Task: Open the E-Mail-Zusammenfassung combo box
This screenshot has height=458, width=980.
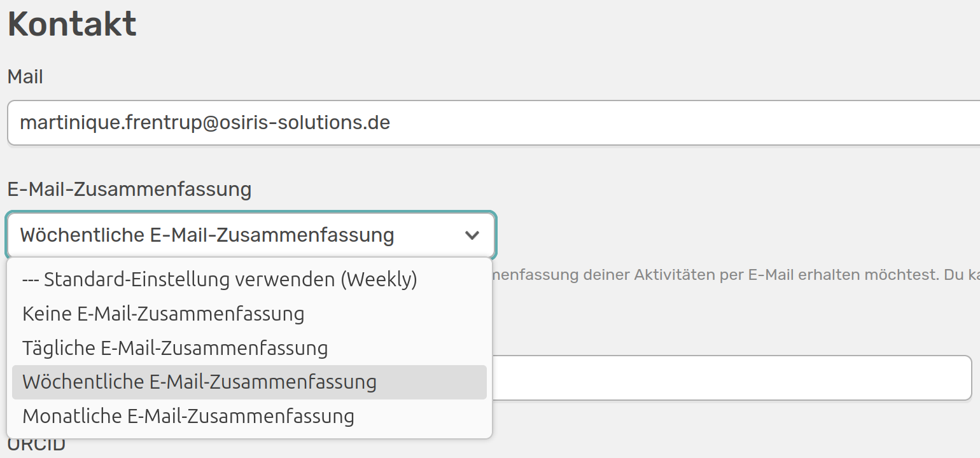Action: pyautogui.click(x=251, y=235)
